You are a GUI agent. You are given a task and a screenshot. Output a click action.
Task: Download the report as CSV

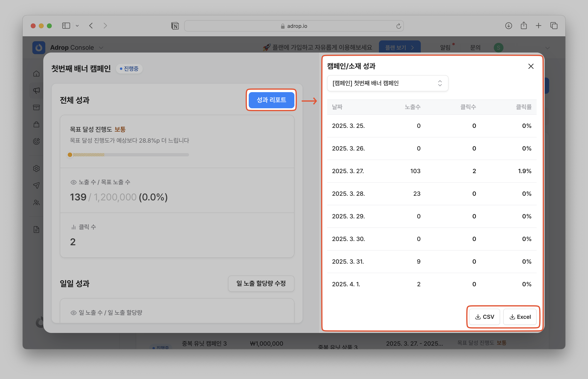(484, 317)
